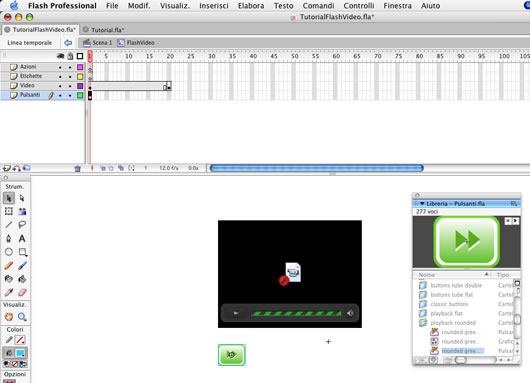
Task: Click the padlock icon to lock all layers
Action: click(x=70, y=56)
